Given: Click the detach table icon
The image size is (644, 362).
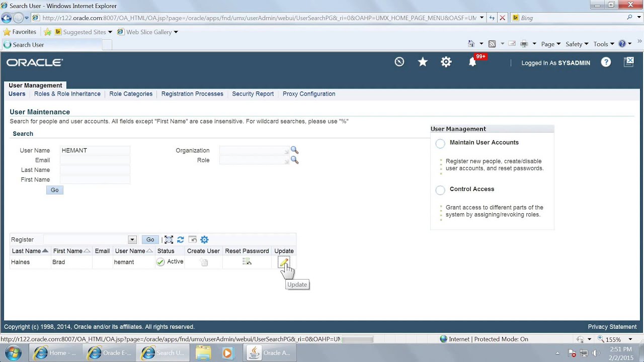Looking at the screenshot, I should [x=169, y=240].
